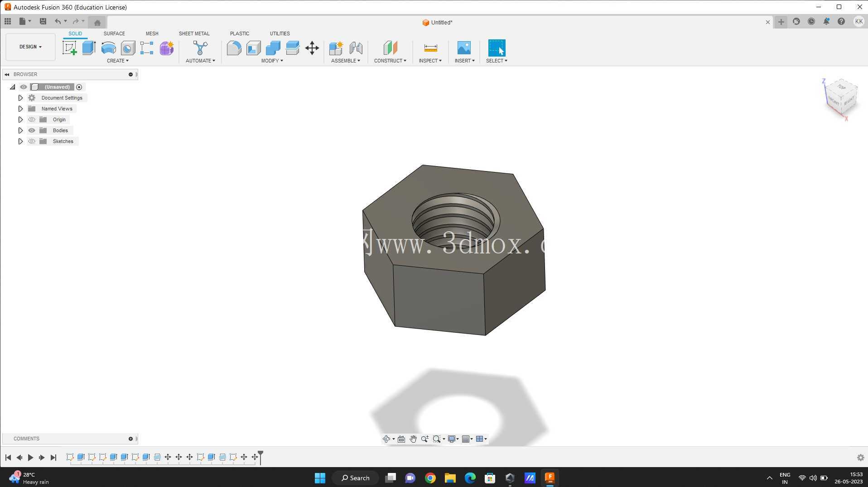Undo the last action

pos(58,21)
